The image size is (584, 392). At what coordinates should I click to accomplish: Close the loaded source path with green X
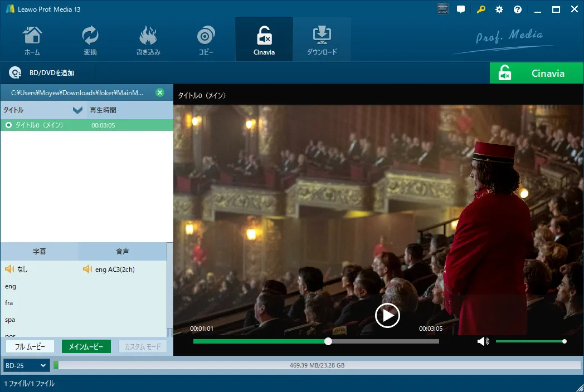point(160,92)
